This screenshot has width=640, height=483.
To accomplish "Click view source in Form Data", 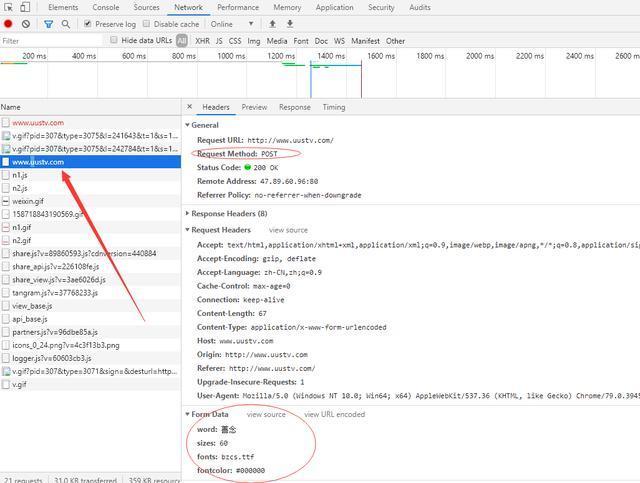I will pyautogui.click(x=266, y=414).
